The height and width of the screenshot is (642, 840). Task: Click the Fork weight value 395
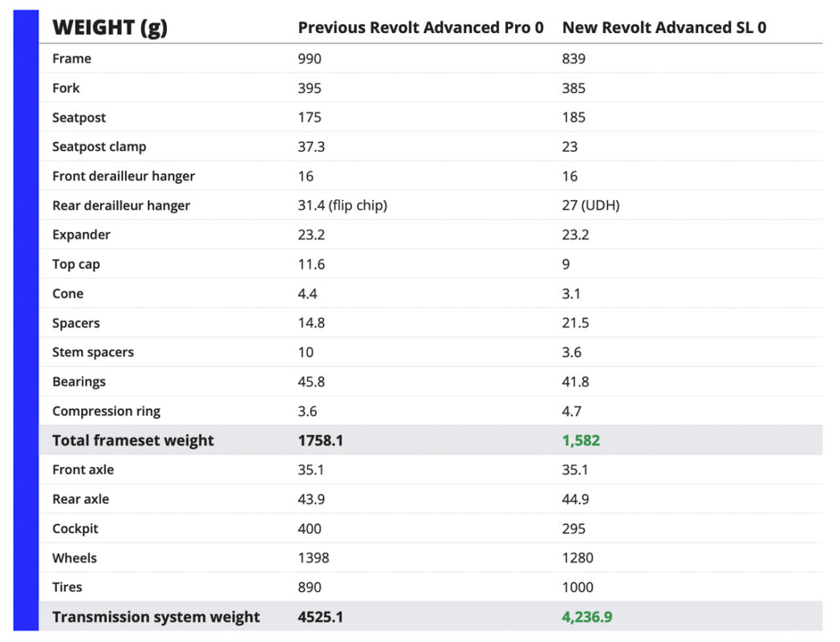click(x=310, y=88)
